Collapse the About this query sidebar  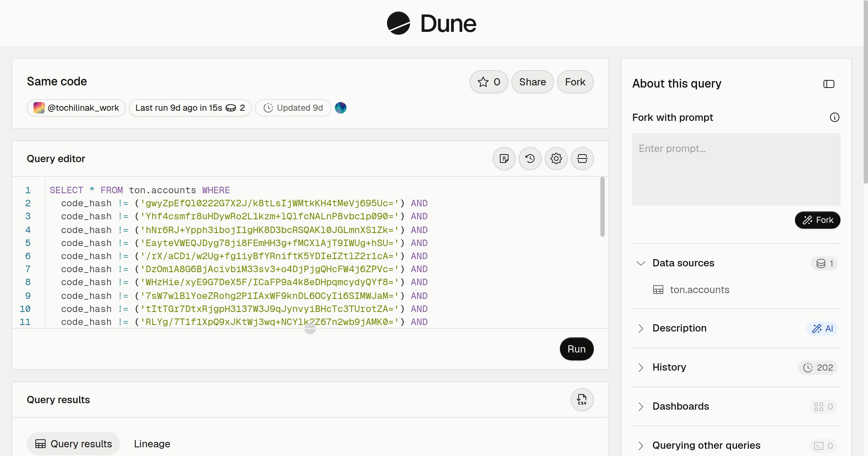[829, 84]
